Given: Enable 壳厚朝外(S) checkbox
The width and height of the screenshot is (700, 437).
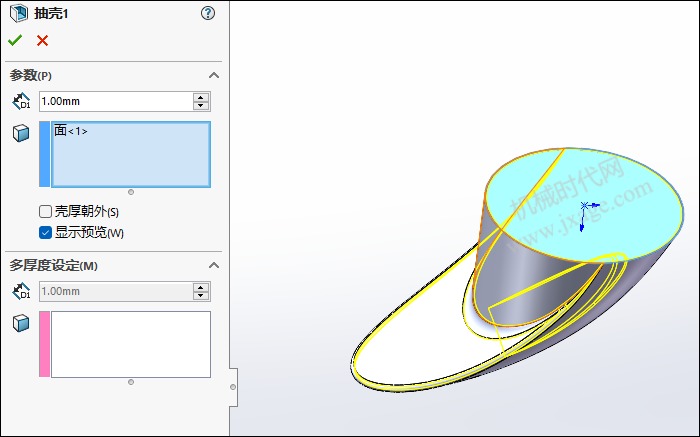Looking at the screenshot, I should point(45,211).
